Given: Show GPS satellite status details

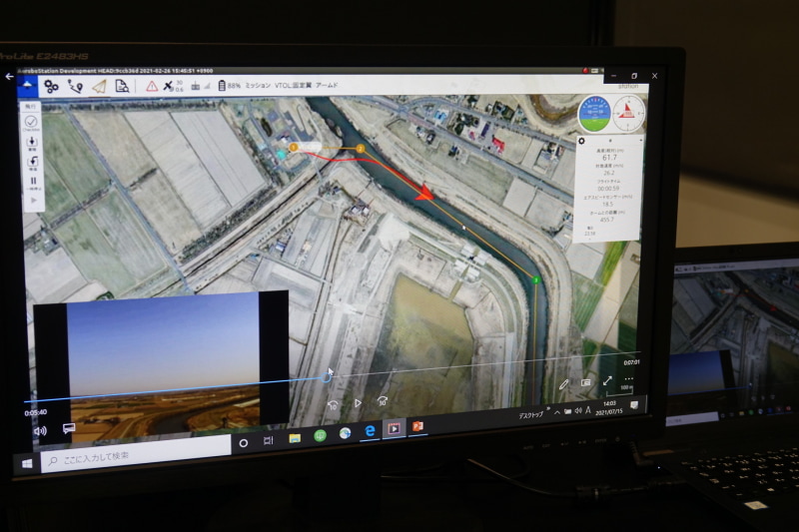Looking at the screenshot, I should click(x=173, y=86).
